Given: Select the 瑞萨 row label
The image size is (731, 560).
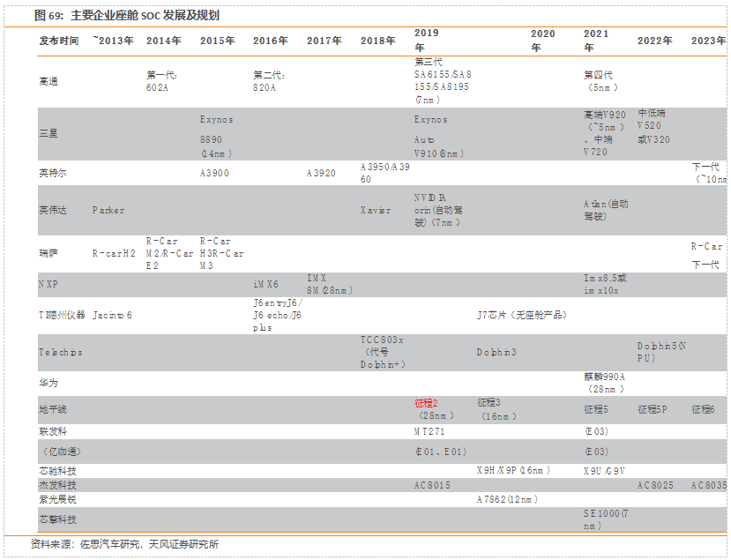Looking at the screenshot, I should click(48, 254).
